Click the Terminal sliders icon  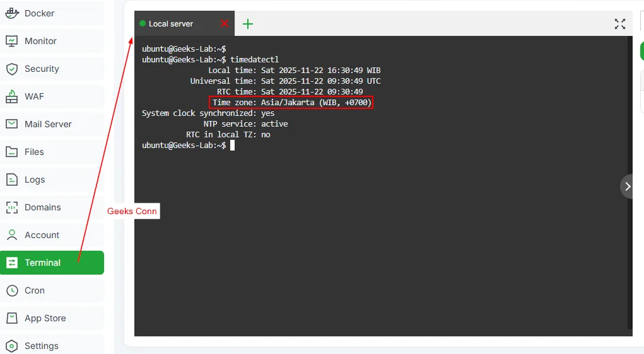12,263
